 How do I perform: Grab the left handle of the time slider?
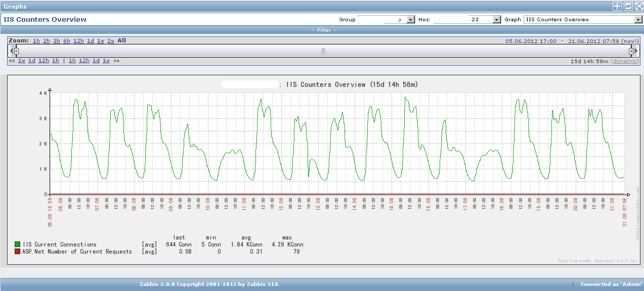pyautogui.click(x=17, y=51)
